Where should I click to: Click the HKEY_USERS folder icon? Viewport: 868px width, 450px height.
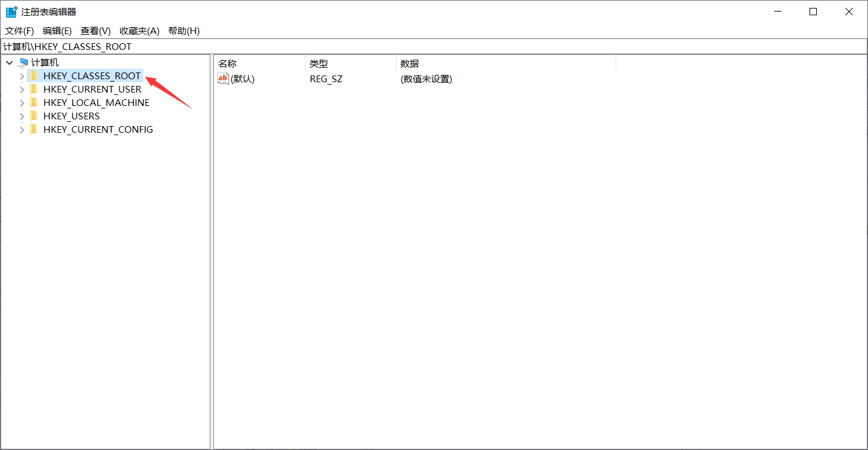pos(34,116)
